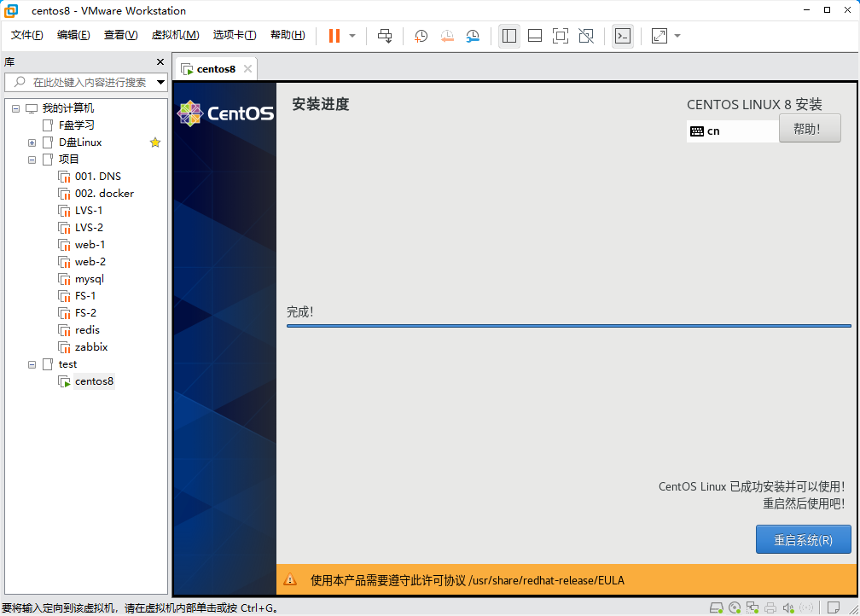
Task: Click sound card status icon
Action: [788, 607]
